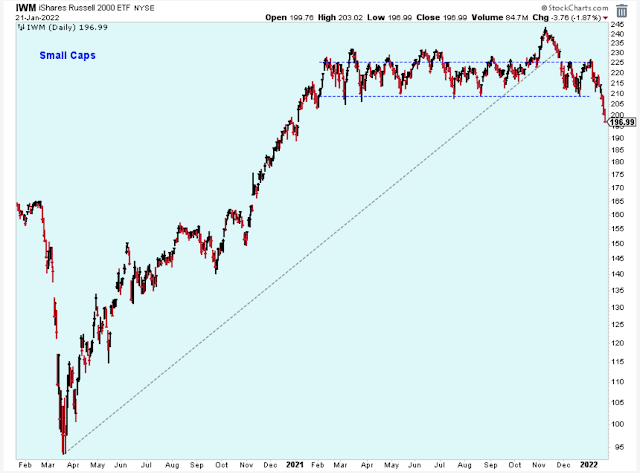The width and height of the screenshot is (640, 473).
Task: Click the 210 price axis label
Action: tap(617, 93)
